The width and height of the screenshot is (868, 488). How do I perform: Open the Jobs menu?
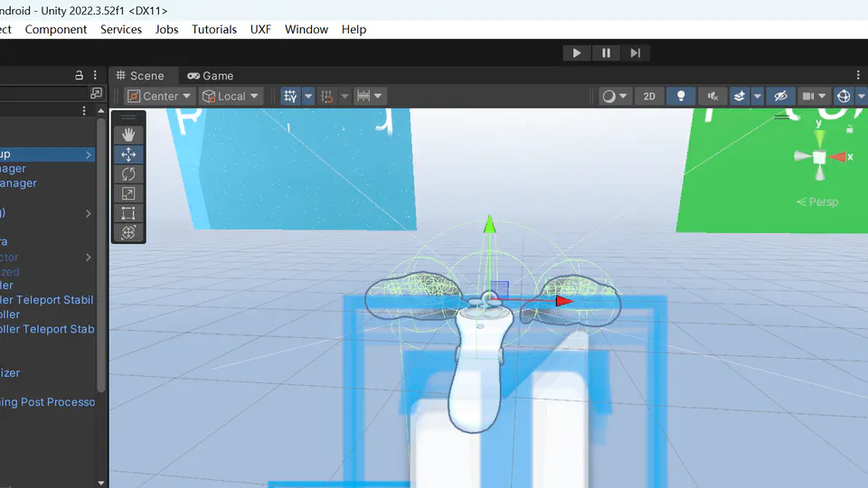pyautogui.click(x=166, y=29)
